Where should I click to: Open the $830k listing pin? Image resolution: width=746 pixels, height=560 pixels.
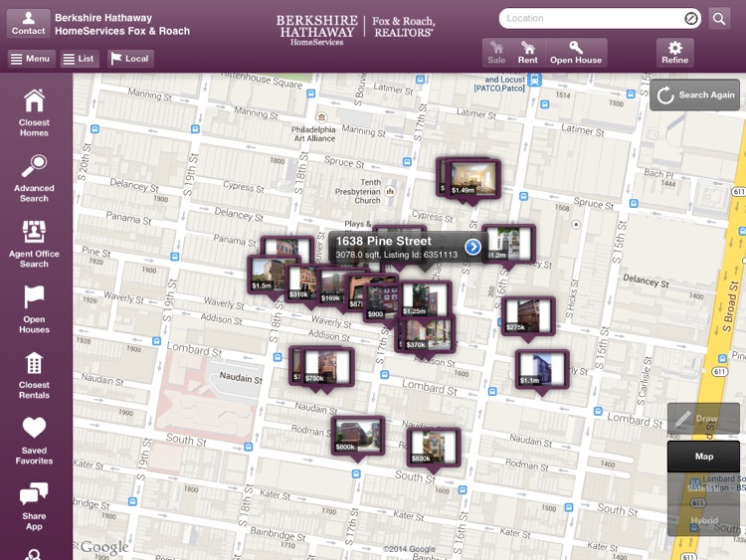[434, 448]
